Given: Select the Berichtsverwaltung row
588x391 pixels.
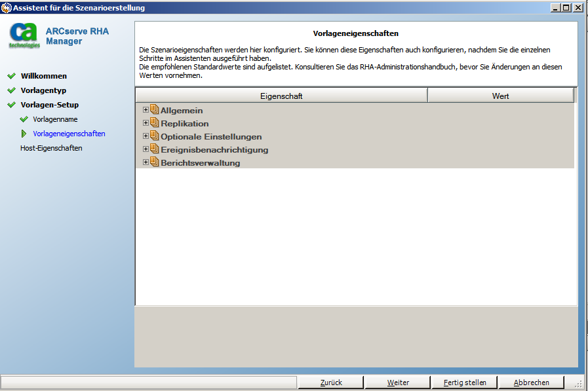Looking at the screenshot, I should [355, 162].
